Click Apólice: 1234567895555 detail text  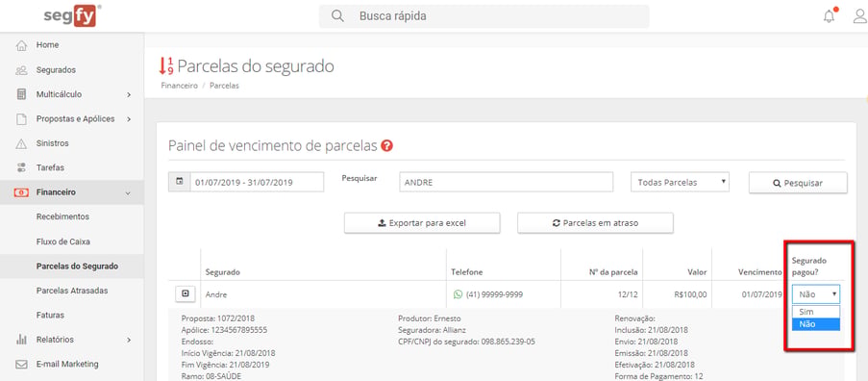coord(224,330)
